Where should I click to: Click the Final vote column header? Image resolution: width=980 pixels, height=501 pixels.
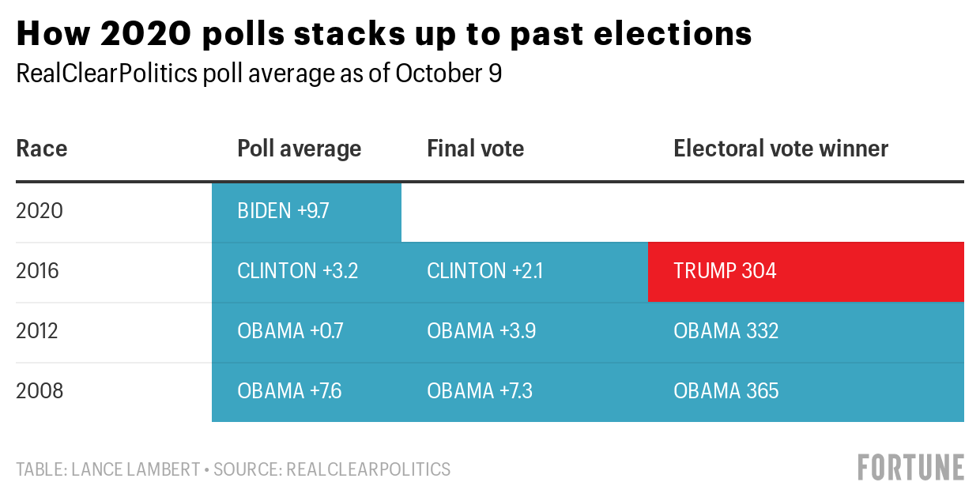pos(475,149)
